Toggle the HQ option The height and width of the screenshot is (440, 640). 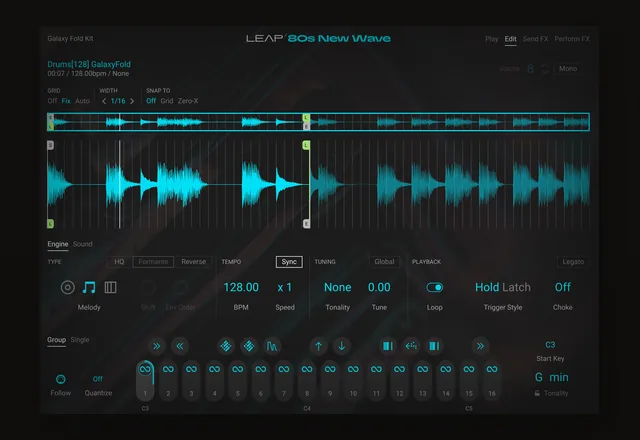pyautogui.click(x=119, y=262)
